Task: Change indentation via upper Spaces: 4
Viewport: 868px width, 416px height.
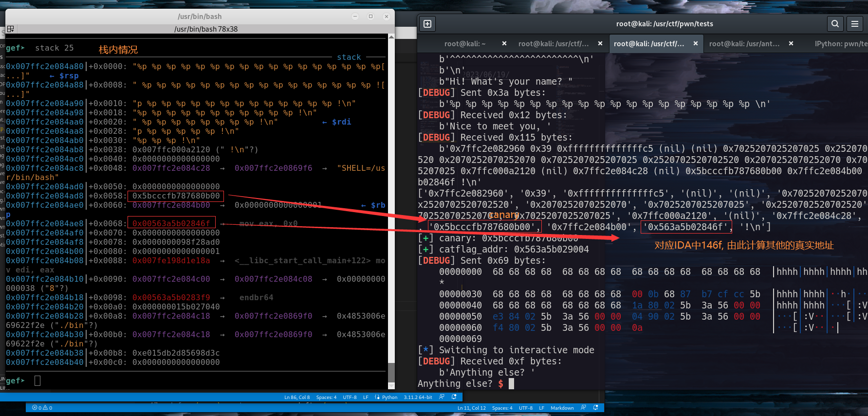Action: pos(326,398)
